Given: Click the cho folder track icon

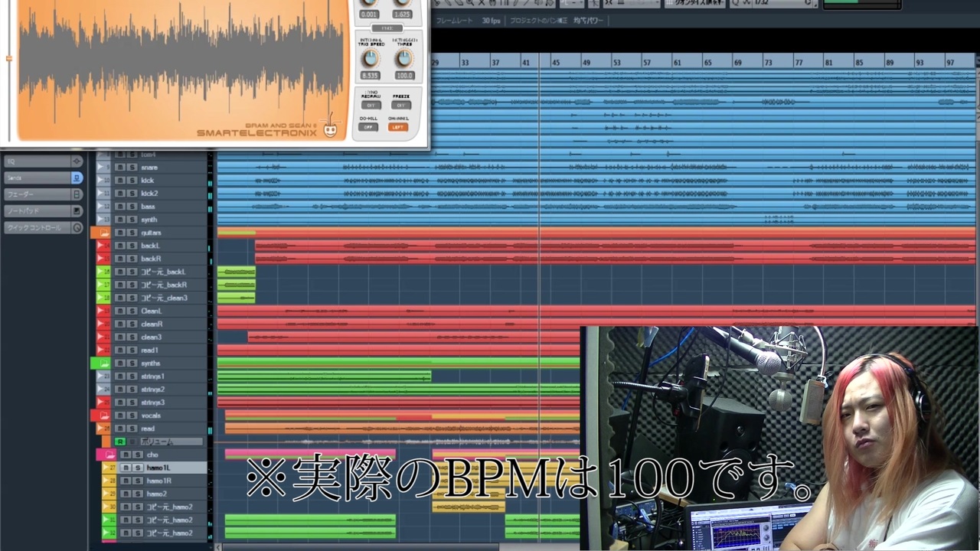Looking at the screenshot, I should click(109, 455).
